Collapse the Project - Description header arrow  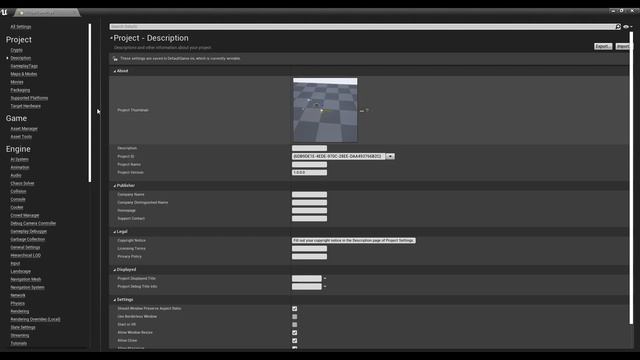pyautogui.click(x=111, y=38)
